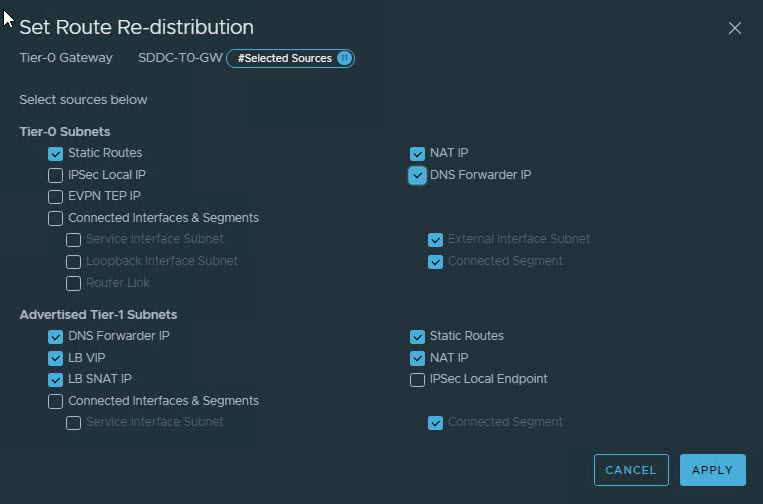This screenshot has width=763, height=504.
Task: Uncheck Tier-0 Static Routes checkbox
Action: [x=55, y=154]
